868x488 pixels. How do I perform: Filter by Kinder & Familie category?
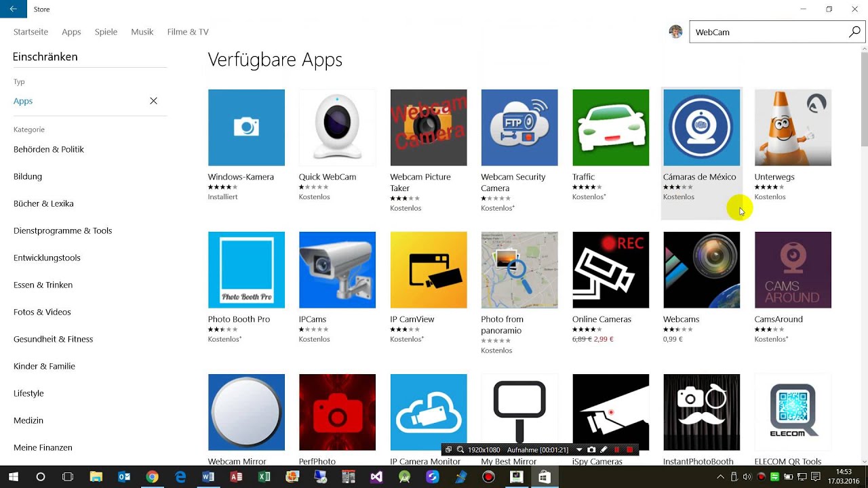coord(44,366)
